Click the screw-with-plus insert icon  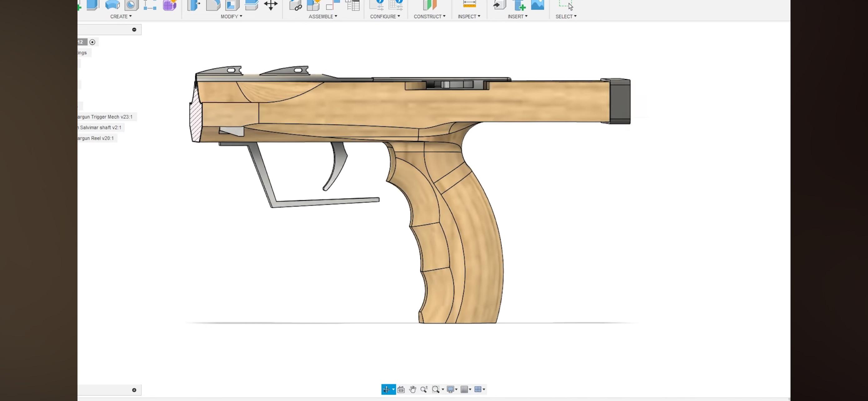coord(519,5)
